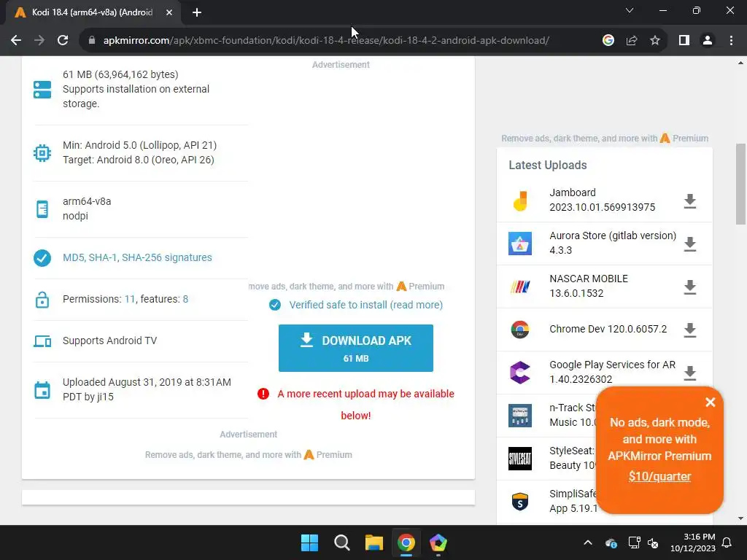Click the $10/quarter premium link
The width and height of the screenshot is (747, 560).
pos(659,476)
